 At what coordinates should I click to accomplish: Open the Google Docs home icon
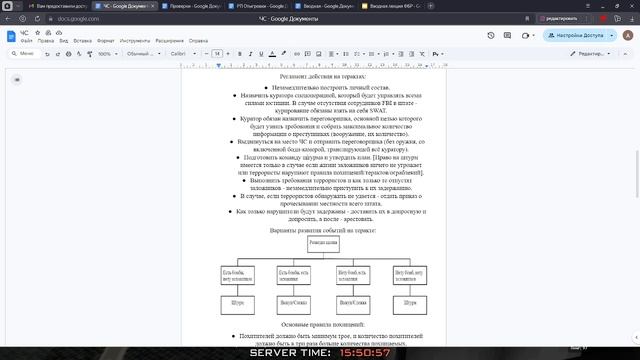click(11, 36)
